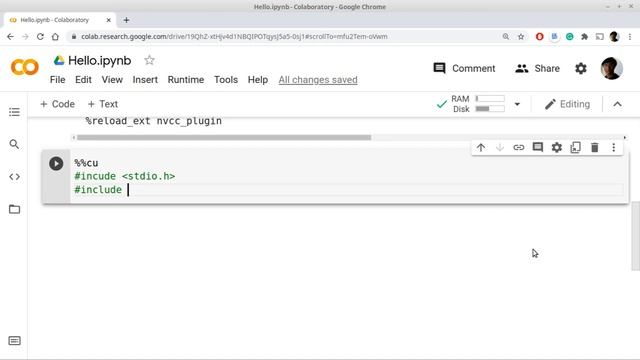640x360 pixels.
Task: Delete the current cell
Action: [x=595, y=148]
